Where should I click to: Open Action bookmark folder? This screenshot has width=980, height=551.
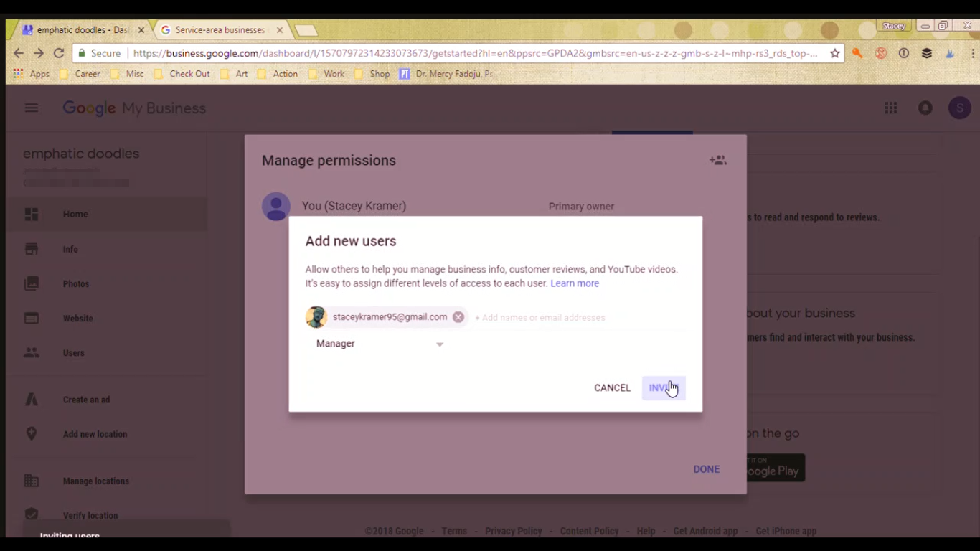tap(278, 74)
